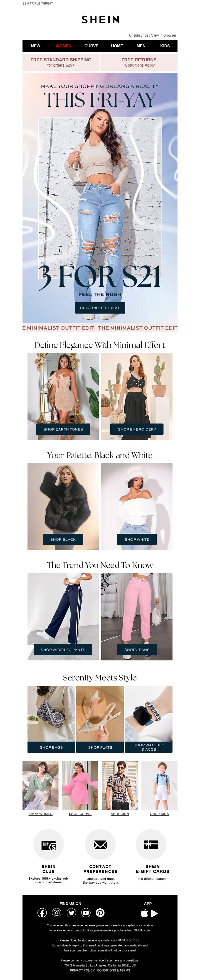
Task: Open the Google Play icon
Action: coord(154,913)
